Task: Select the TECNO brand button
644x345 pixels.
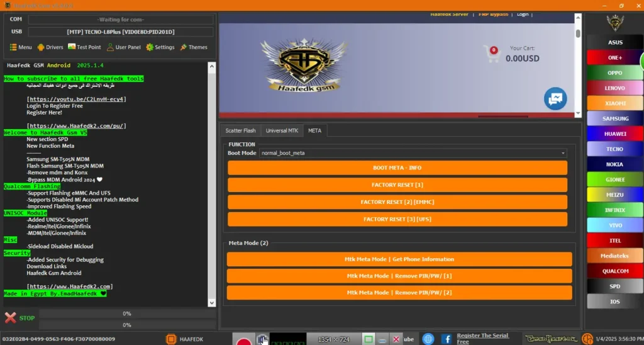Action: pyautogui.click(x=615, y=149)
